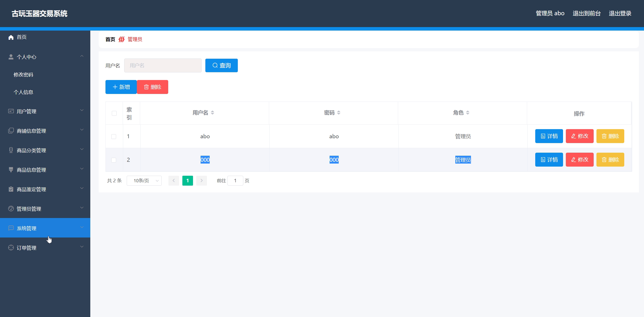Click 管理员 abo in the header
This screenshot has width=644, height=317.
point(550,13)
